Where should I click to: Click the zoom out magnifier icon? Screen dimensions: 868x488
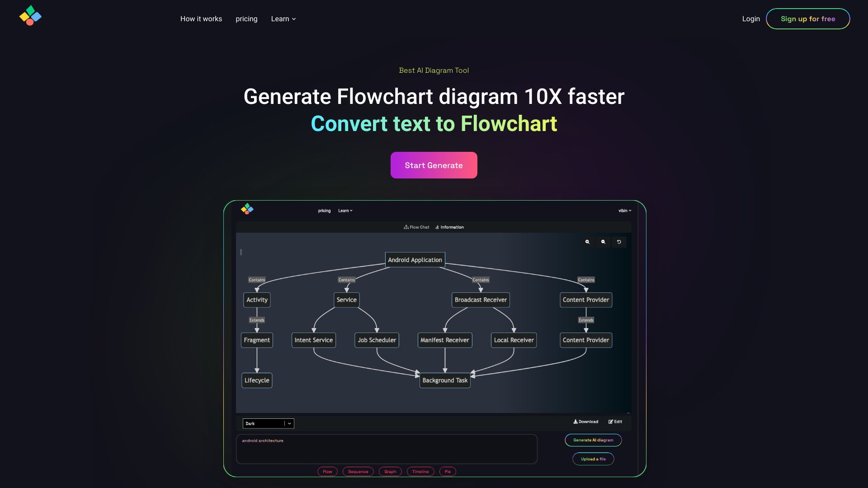click(603, 241)
